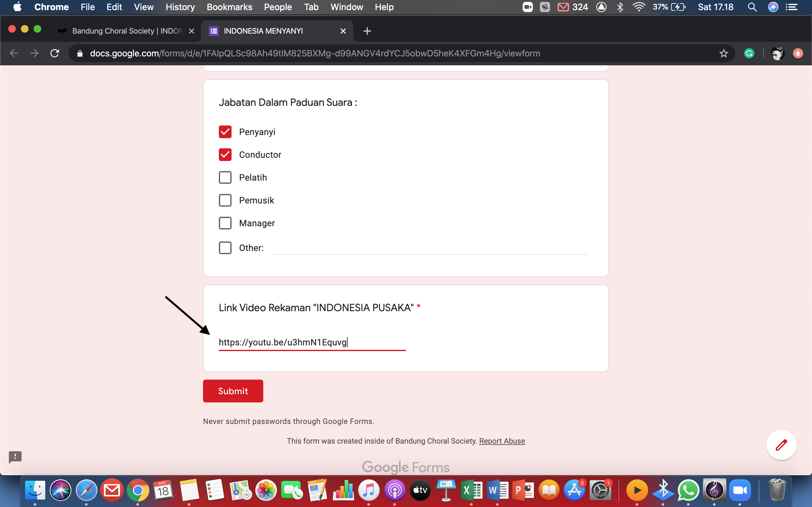The height and width of the screenshot is (507, 812).
Task: Open WhatsApp from the dock
Action: pyautogui.click(x=689, y=491)
